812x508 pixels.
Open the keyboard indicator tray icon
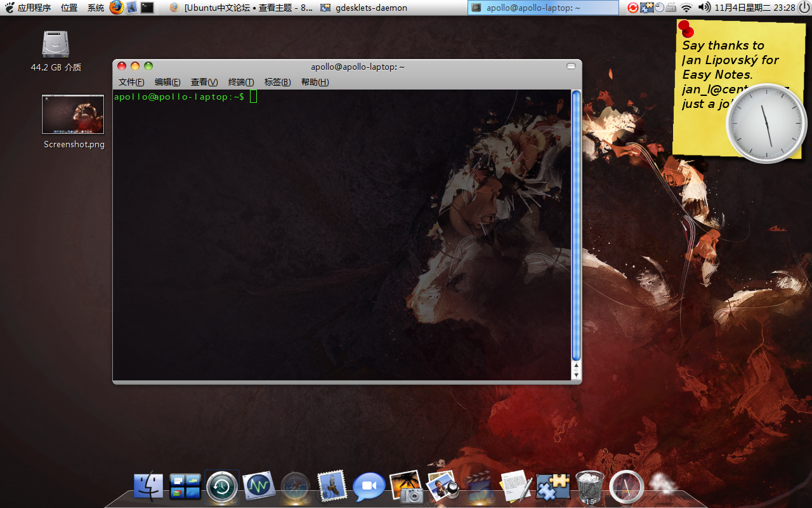coord(671,8)
